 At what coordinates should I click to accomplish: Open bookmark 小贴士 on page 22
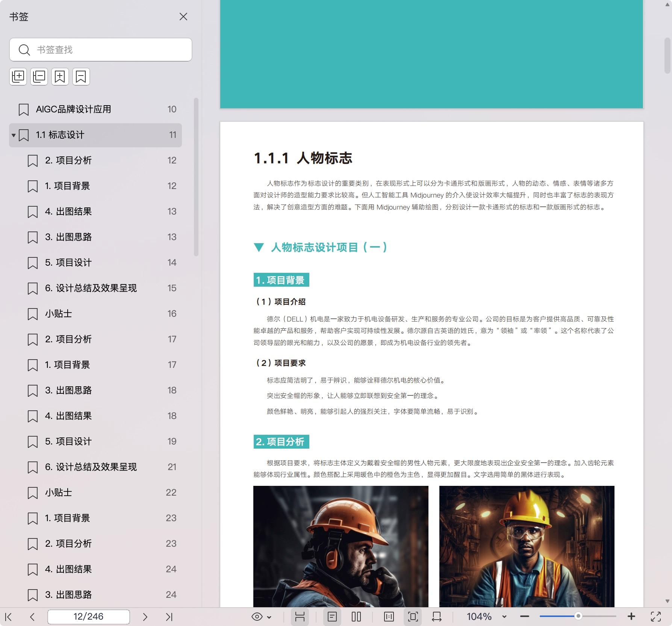95,493
